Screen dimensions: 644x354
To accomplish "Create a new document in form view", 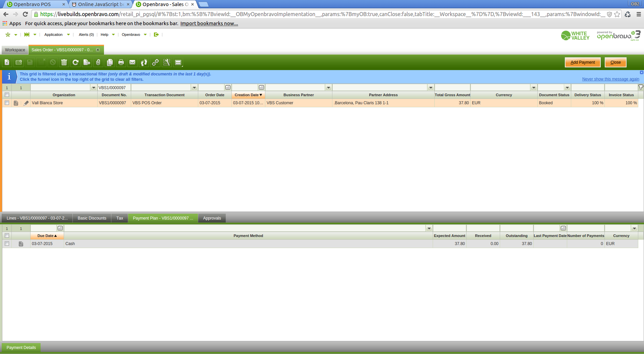I will [x=7, y=62].
